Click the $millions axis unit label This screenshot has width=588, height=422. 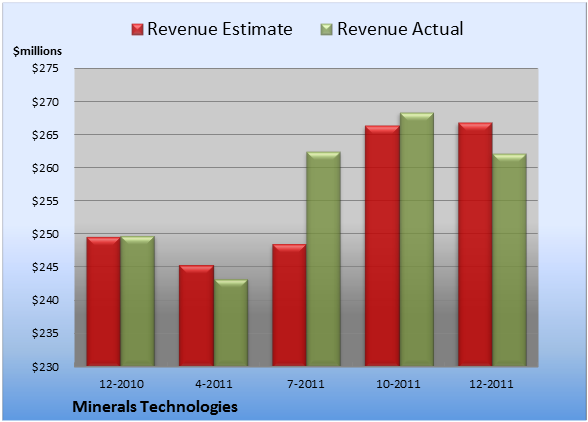coord(38,51)
